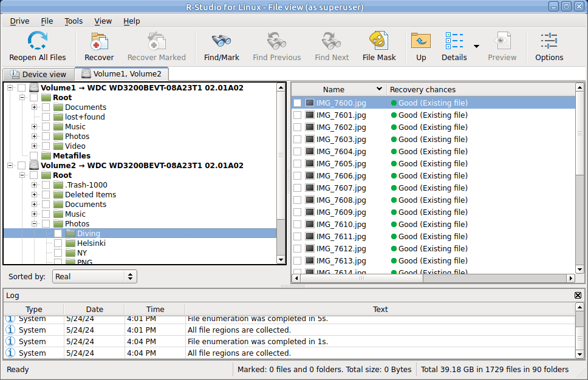Click the file list horizontal scrollbar thumb
The height and width of the screenshot is (380, 588).
click(x=361, y=278)
